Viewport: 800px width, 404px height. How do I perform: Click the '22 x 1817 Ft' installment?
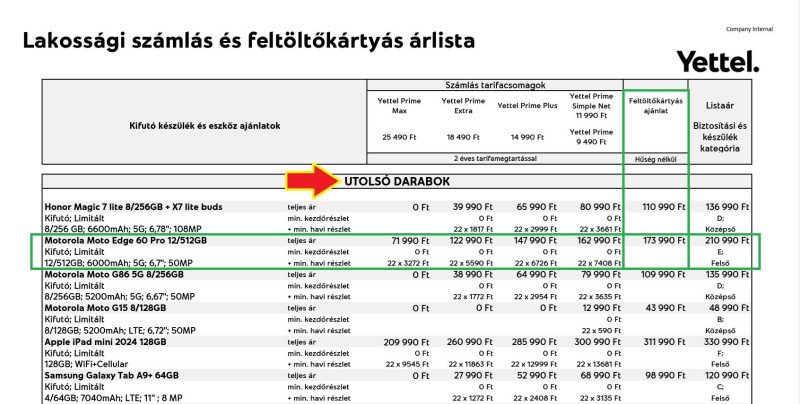point(473,230)
